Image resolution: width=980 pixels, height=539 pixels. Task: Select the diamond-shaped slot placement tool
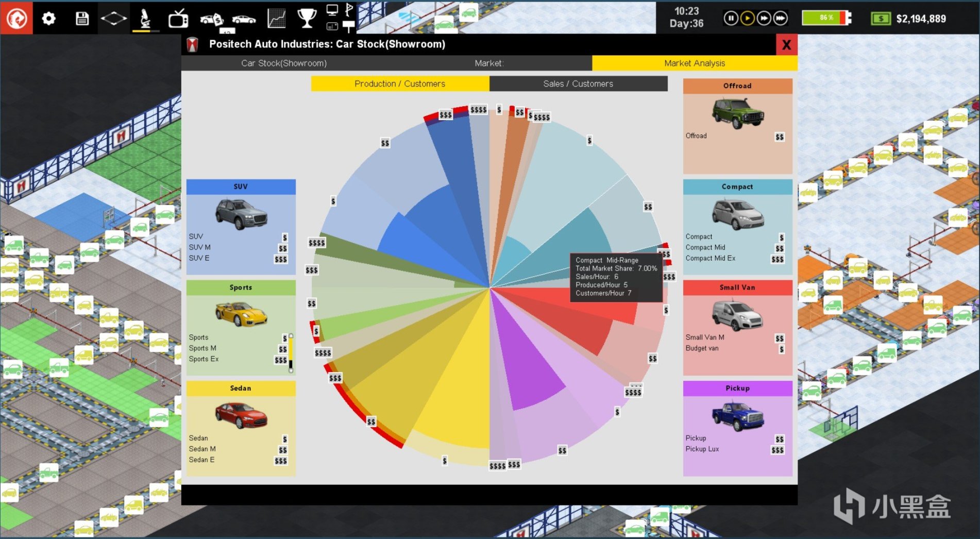(113, 19)
